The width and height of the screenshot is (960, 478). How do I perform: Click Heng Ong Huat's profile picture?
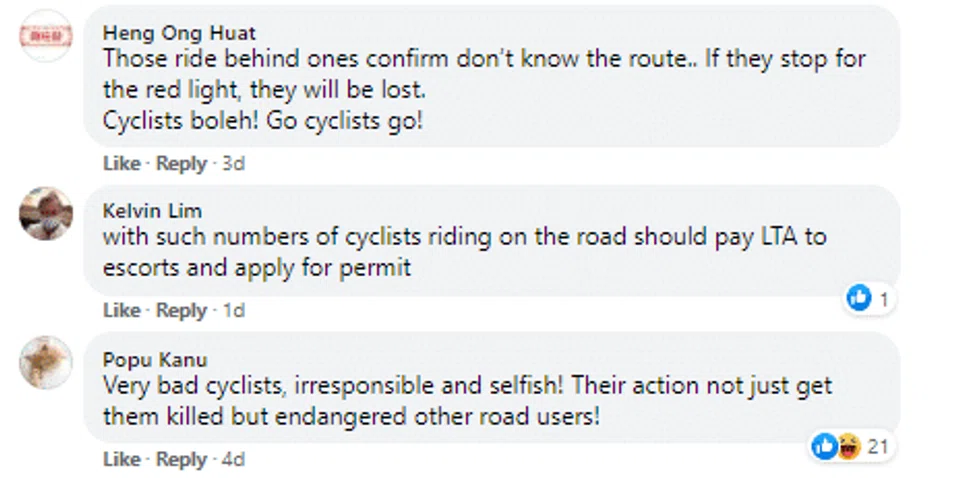point(46,35)
